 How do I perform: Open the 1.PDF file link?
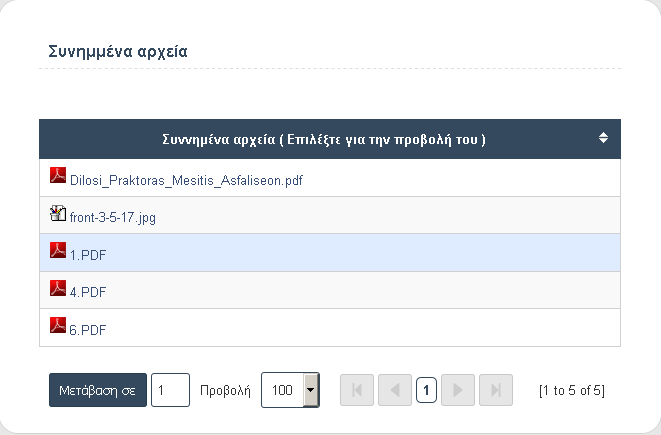88,255
